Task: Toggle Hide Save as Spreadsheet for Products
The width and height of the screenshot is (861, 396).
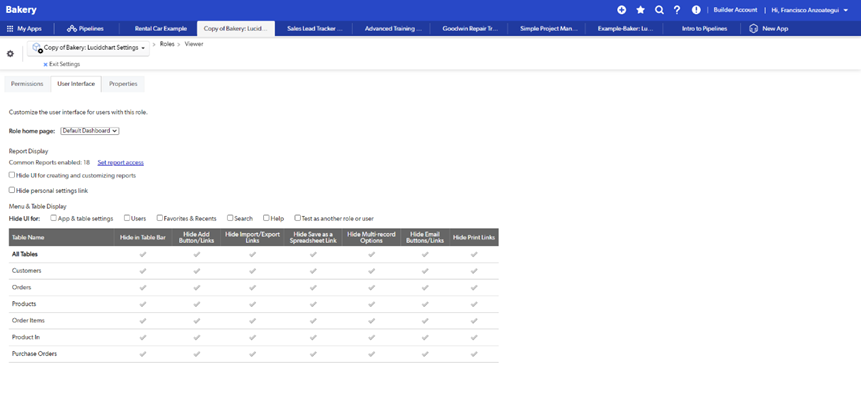Action: [x=313, y=304]
